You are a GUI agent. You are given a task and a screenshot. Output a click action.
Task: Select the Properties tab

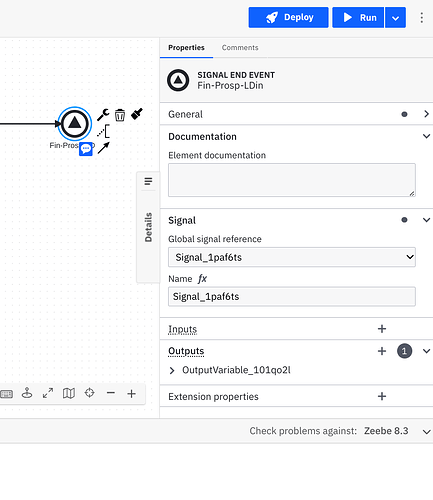pos(186,48)
